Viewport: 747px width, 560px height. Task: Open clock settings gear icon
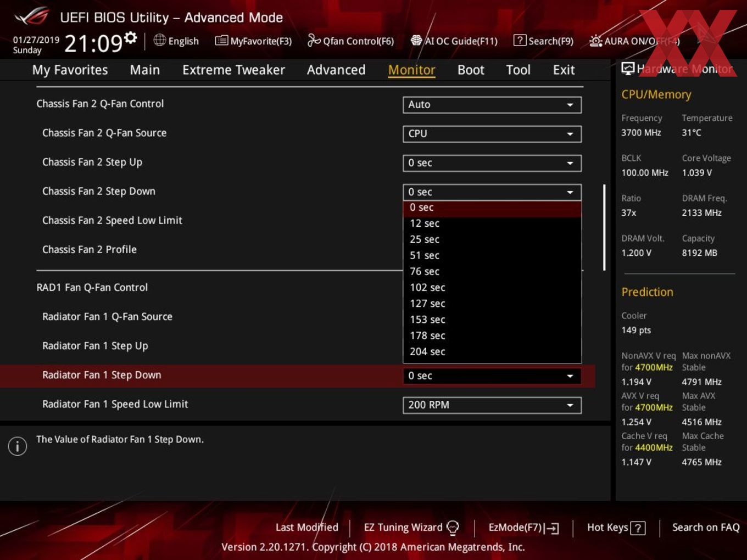[x=130, y=37]
